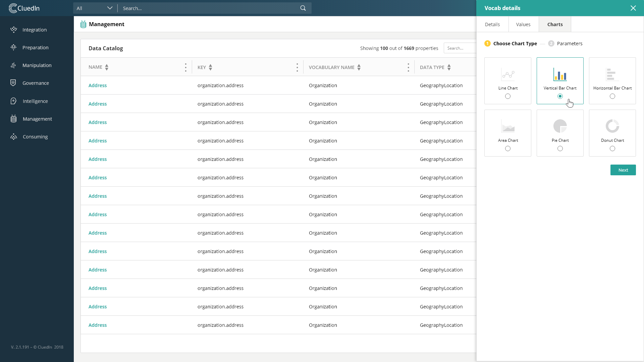This screenshot has height=362, width=644.
Task: Click the Donut Chart label
Action: pos(612,140)
